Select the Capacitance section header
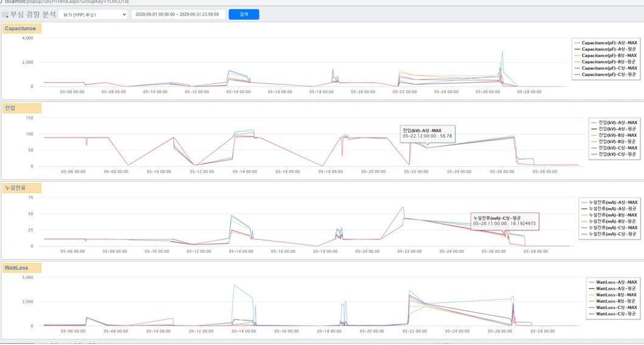Screen dimensions: 644x345 tap(21, 29)
